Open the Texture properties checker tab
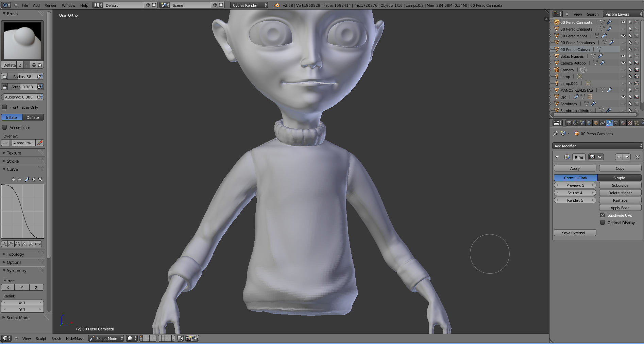Viewport: 644px width, 344px height. click(630, 123)
